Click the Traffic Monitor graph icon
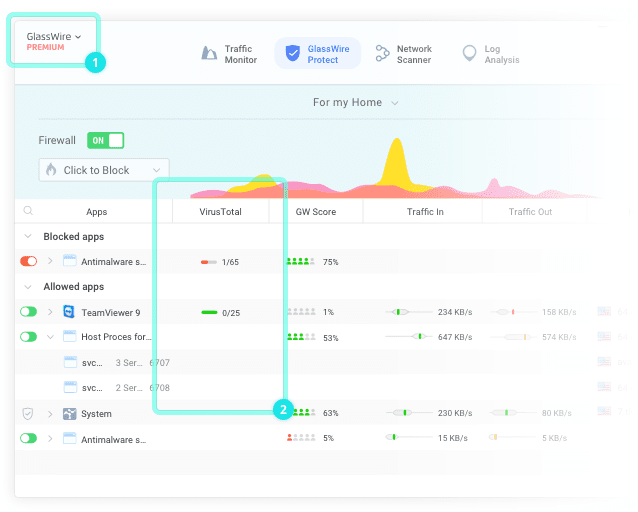Screen dimensions: 638x512 click(209, 53)
